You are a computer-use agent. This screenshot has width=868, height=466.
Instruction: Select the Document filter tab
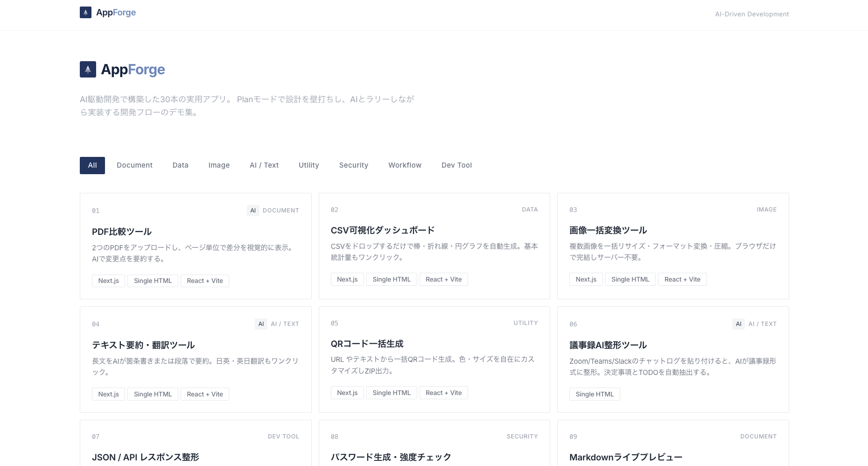(x=134, y=165)
